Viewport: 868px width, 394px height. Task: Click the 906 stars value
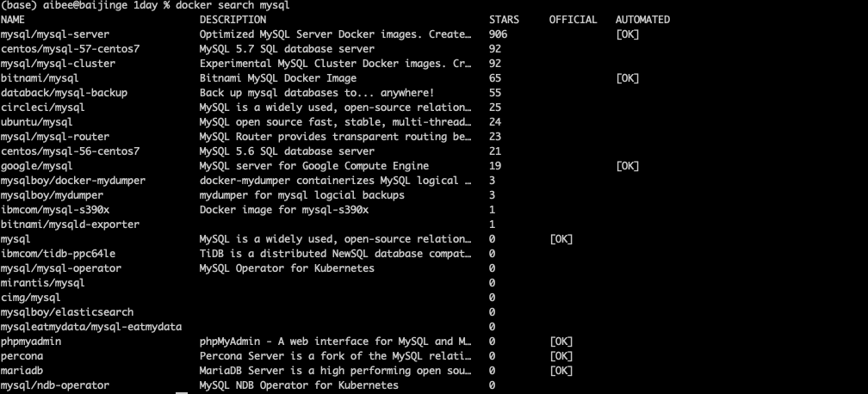[498, 34]
